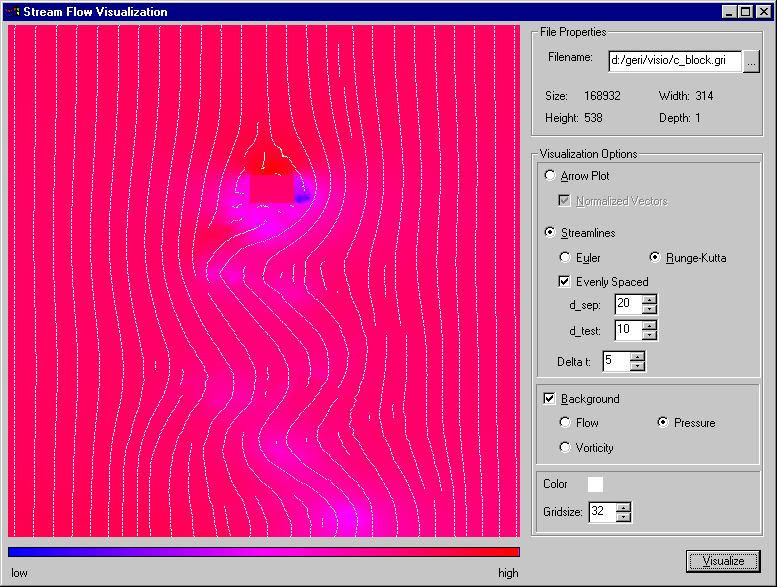Open the white Color swatch

point(595,484)
